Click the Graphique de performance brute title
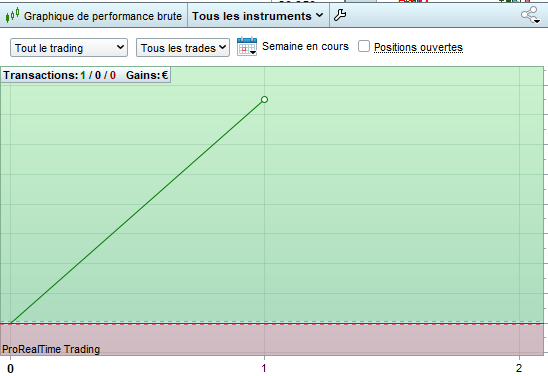The width and height of the screenshot is (548, 376). point(103,16)
